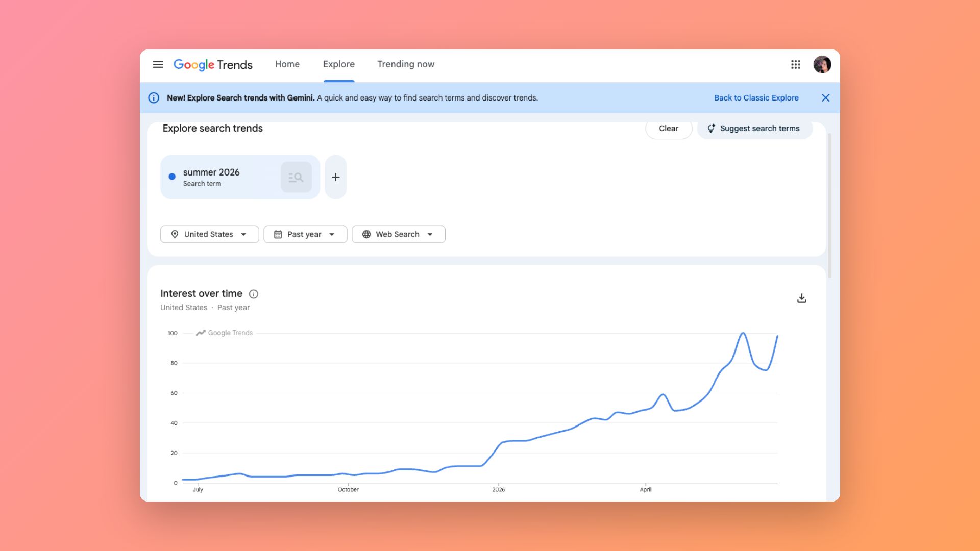The height and width of the screenshot is (551, 980).
Task: Click the info icon next to Interest over time
Action: point(254,294)
